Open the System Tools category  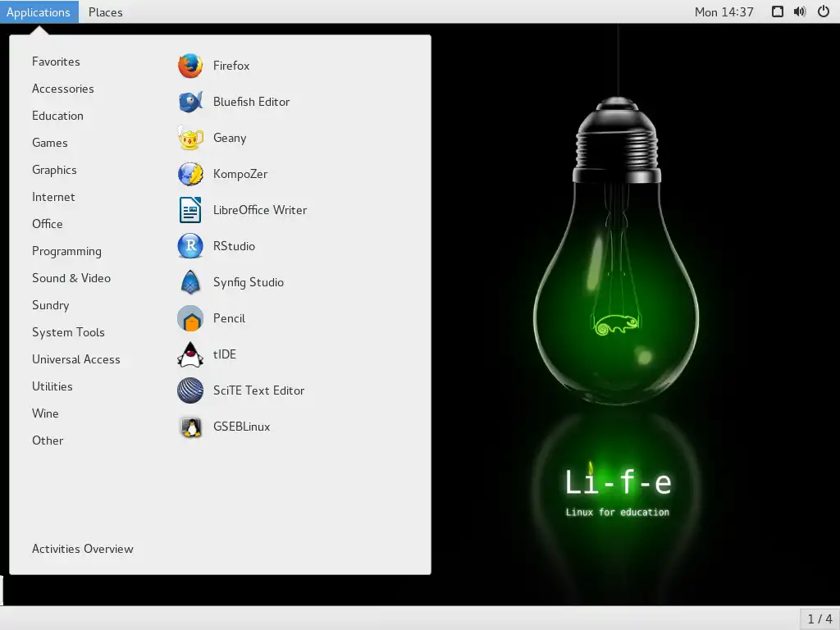click(x=68, y=332)
